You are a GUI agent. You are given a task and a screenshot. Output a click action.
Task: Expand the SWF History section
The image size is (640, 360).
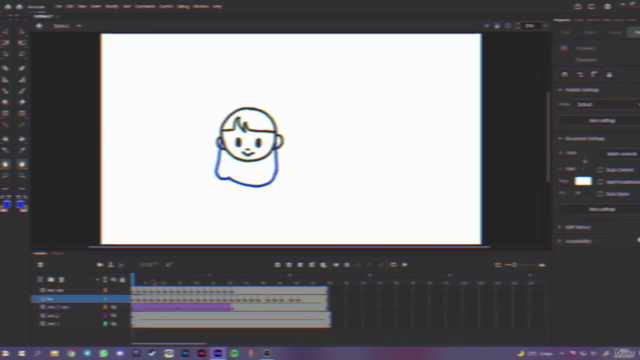560,227
